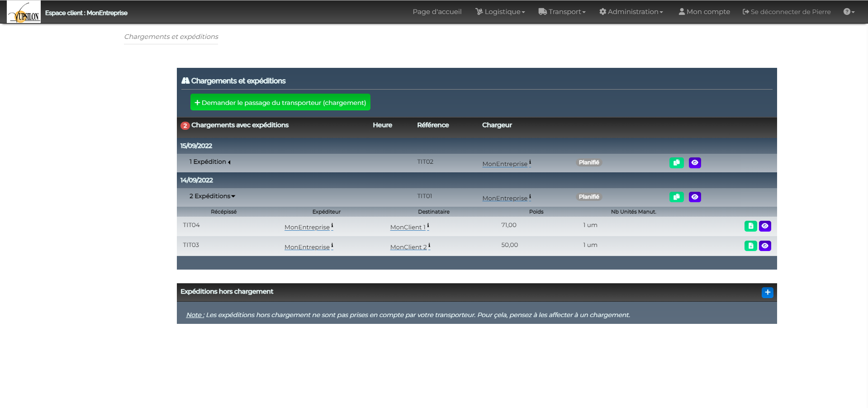Screen dimensions: 868x408
Task: View TIT01 chargement with eye icon
Action: click(695, 197)
